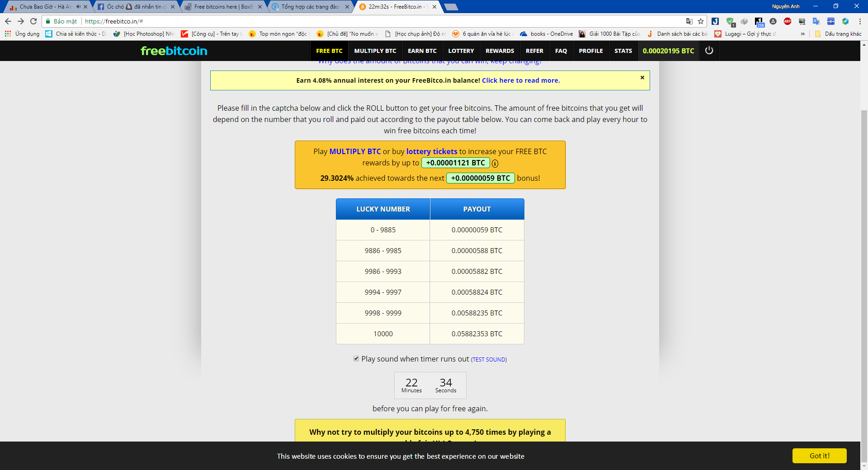Open the blue J download extension
The width and height of the screenshot is (868, 470).
[715, 21]
